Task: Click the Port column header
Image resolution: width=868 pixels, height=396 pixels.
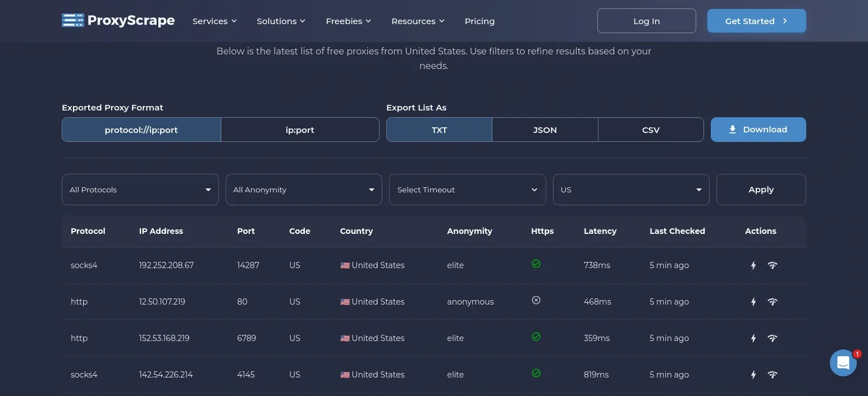Action: coord(246,231)
